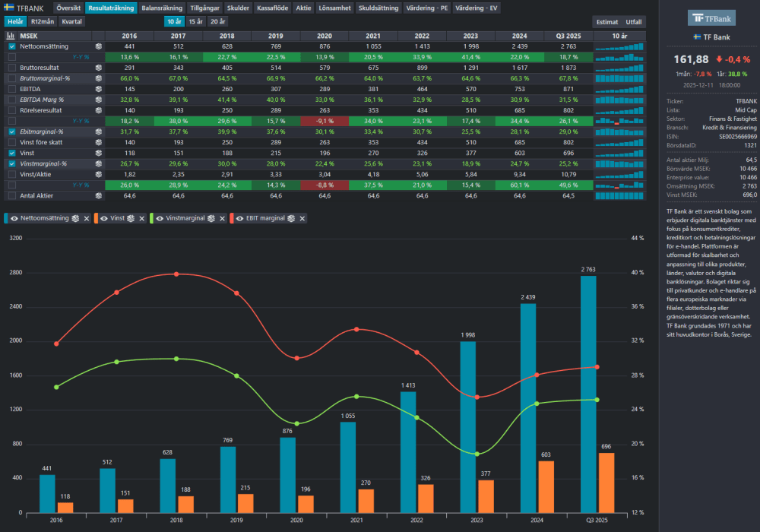Uncheck the Vinstmarginal-% checkbox
This screenshot has width=760, height=532.
12,163
